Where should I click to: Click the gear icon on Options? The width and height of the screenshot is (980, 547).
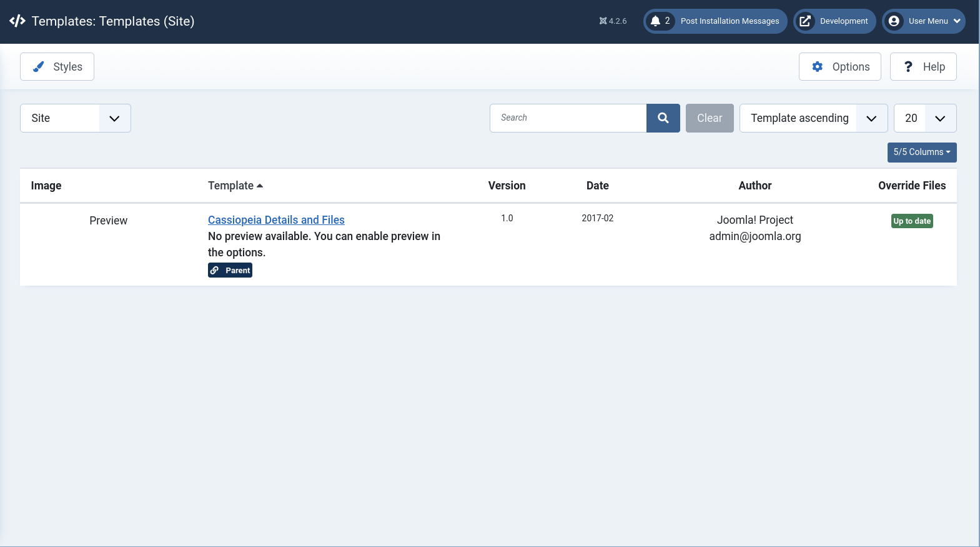[817, 67]
